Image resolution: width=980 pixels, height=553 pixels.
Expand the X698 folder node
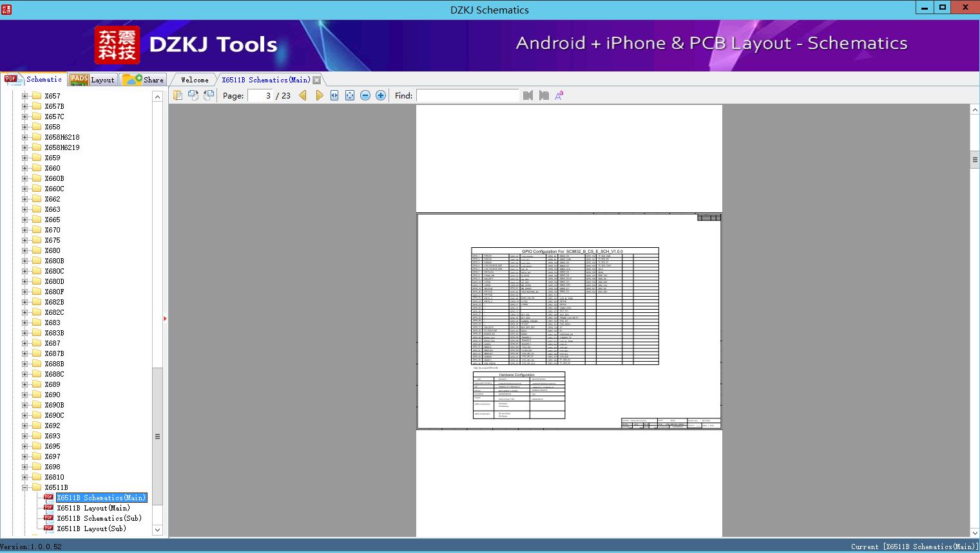coord(25,467)
